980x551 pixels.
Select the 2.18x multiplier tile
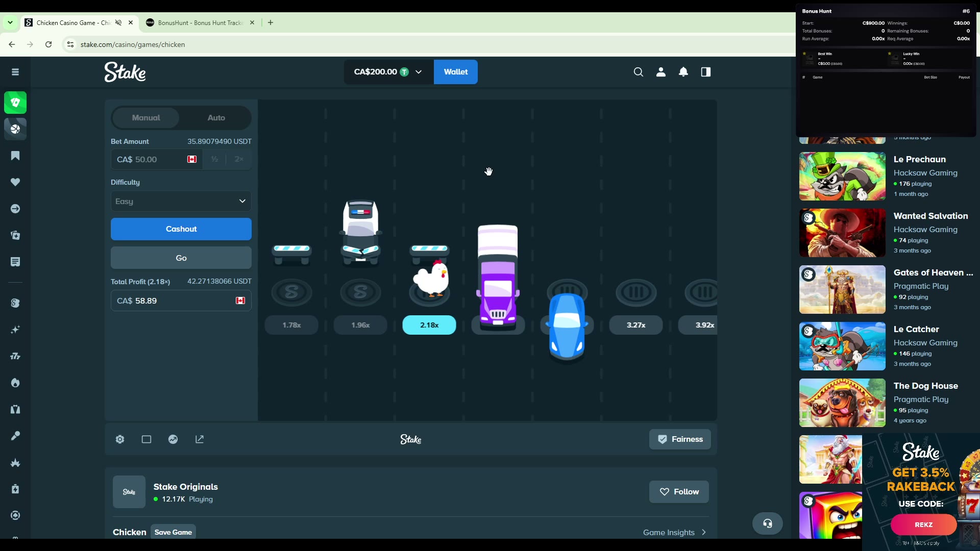tap(429, 325)
